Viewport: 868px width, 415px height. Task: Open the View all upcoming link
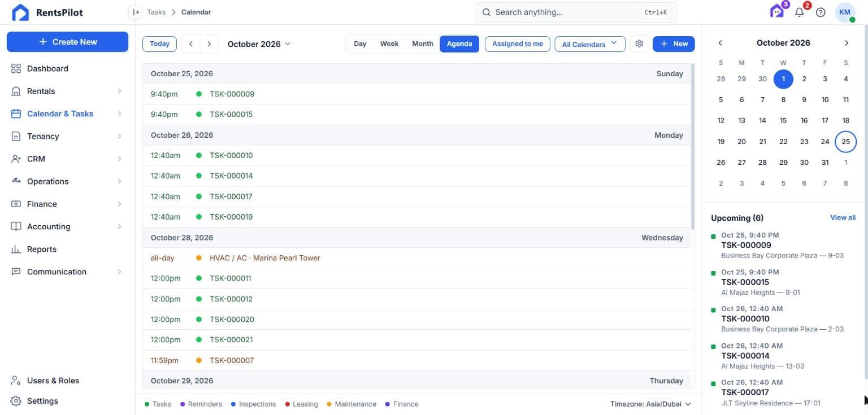(843, 217)
